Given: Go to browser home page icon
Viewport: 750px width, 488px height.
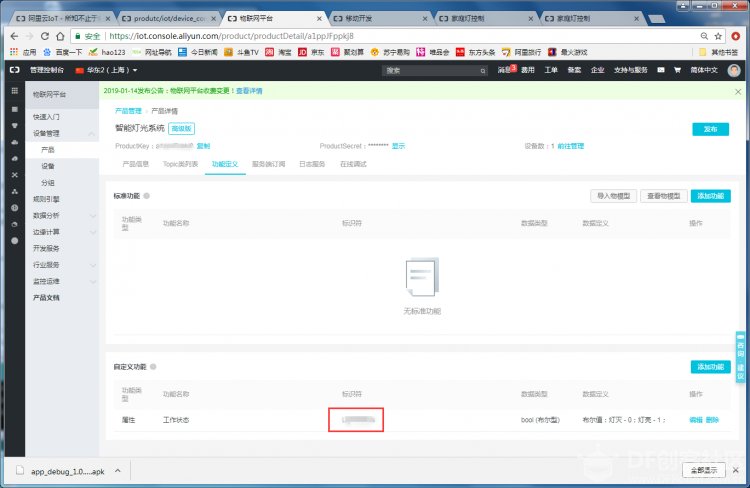Looking at the screenshot, I should (60, 36).
